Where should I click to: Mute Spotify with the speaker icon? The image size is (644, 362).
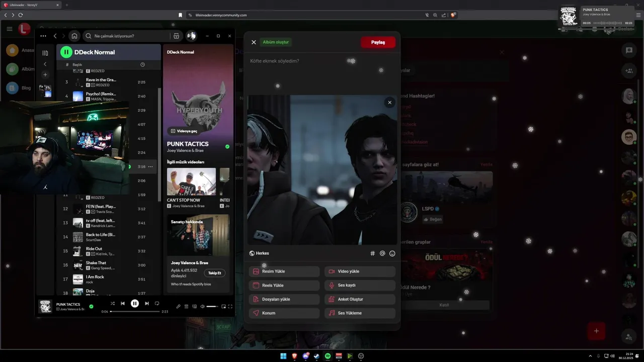pyautogui.click(x=202, y=306)
